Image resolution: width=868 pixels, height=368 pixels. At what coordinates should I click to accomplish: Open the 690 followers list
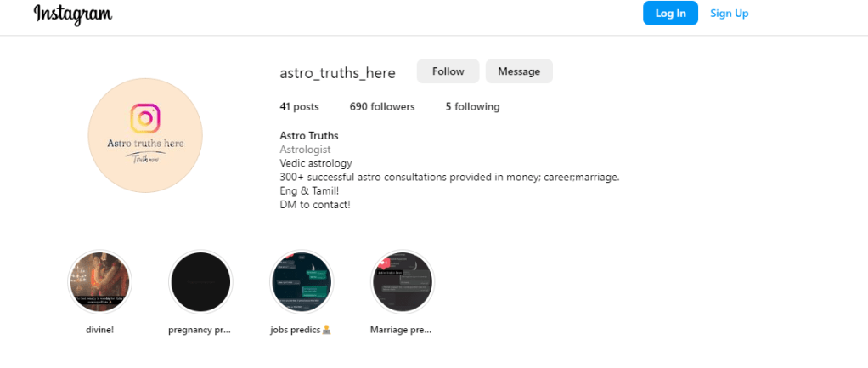tap(382, 107)
